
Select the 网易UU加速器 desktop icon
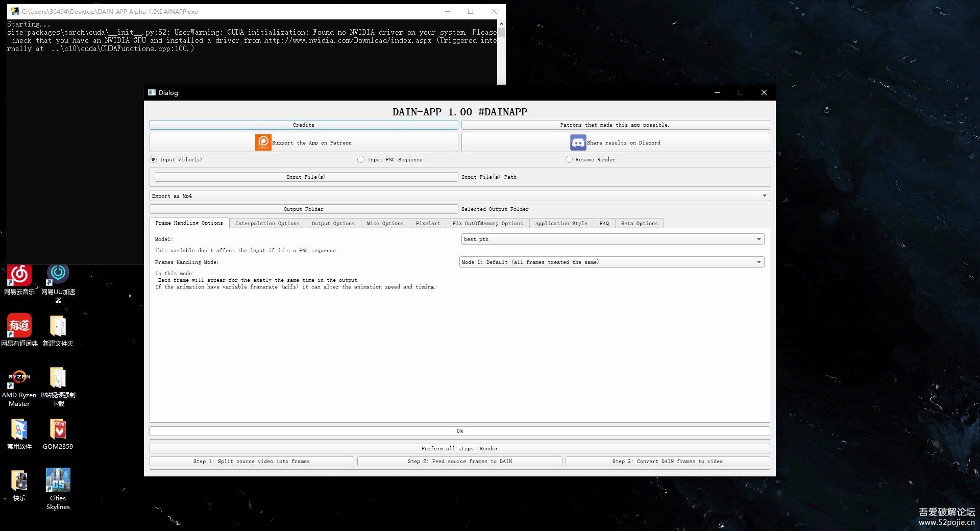click(x=58, y=284)
